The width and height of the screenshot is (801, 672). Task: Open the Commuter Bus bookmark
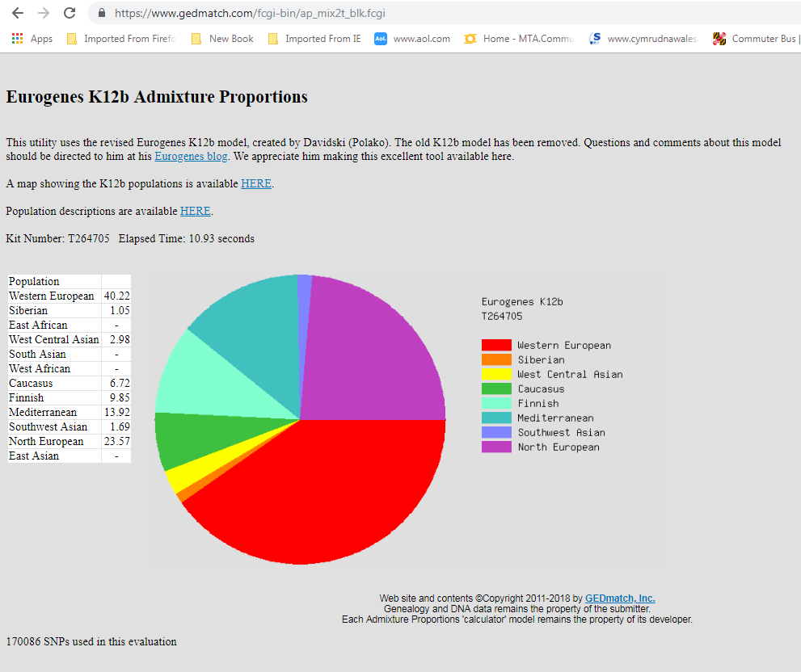pos(757,38)
